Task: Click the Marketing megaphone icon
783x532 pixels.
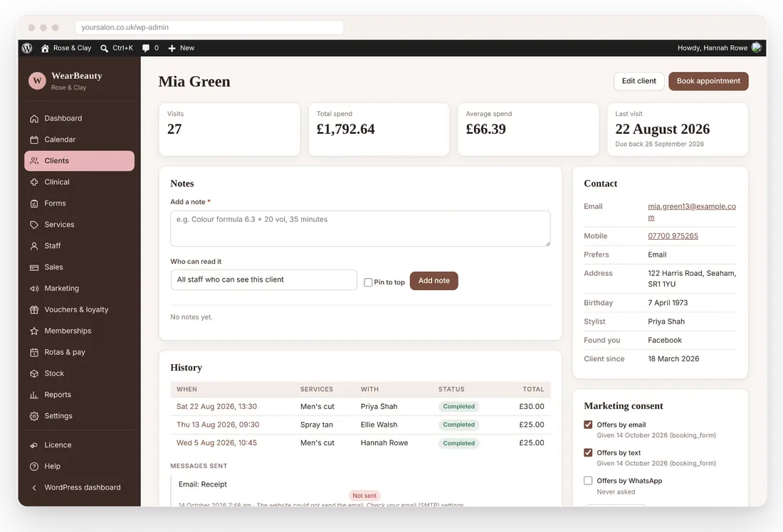Action: (x=34, y=289)
